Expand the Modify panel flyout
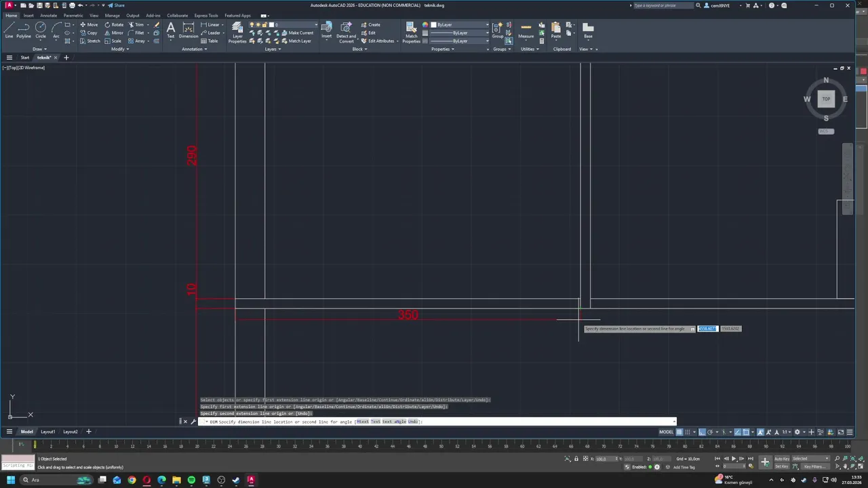This screenshot has height=488, width=868. (x=119, y=49)
